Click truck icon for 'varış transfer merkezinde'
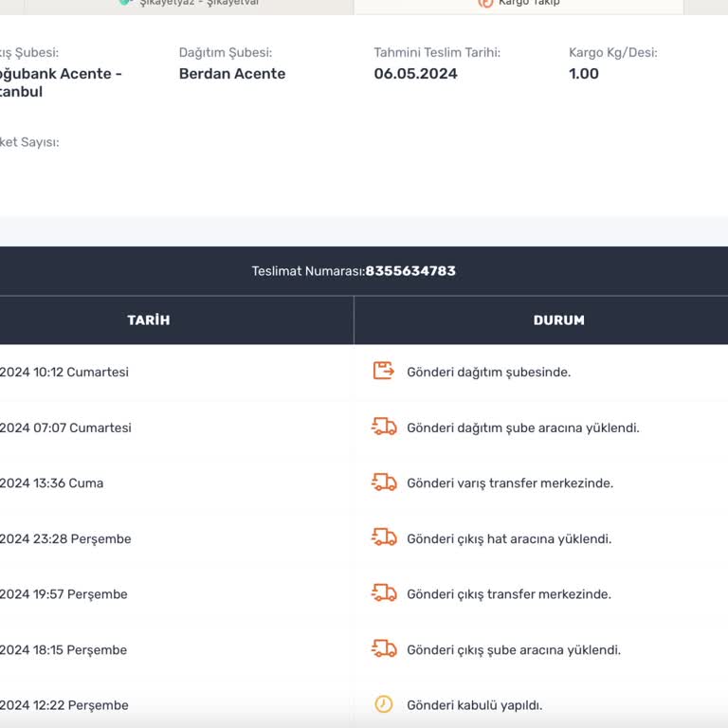Screen dimensions: 728x728 click(x=383, y=482)
